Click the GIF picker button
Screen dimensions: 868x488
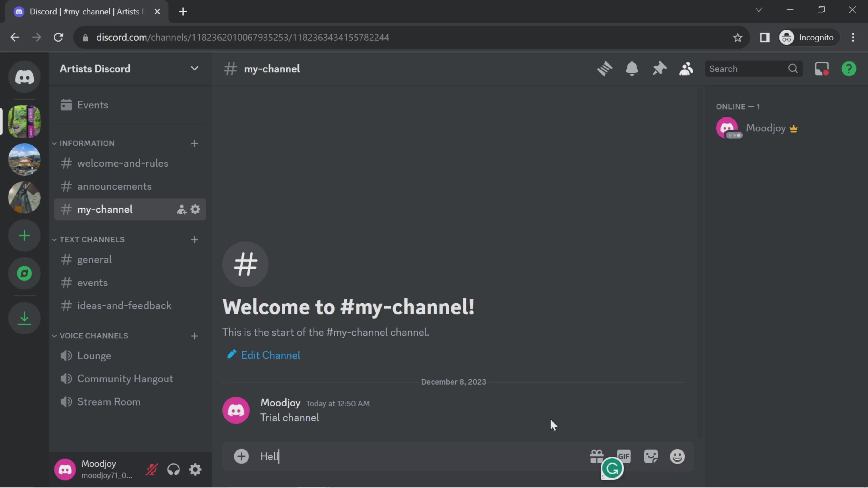(624, 456)
